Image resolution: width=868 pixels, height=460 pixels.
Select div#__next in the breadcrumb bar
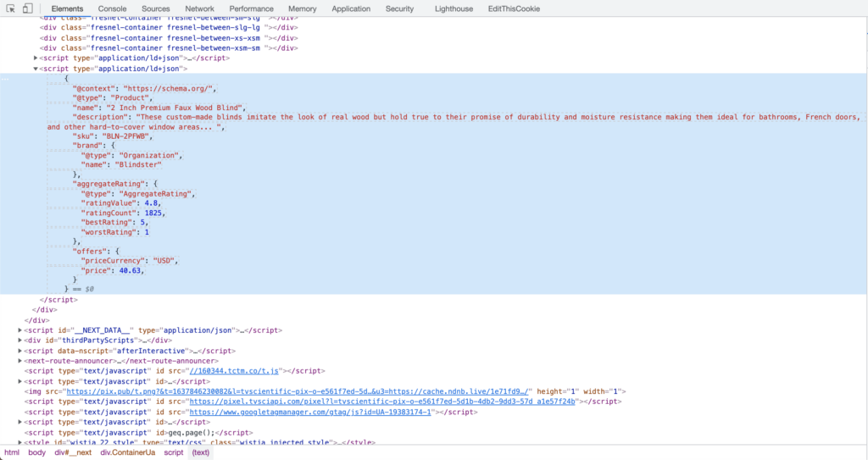(x=73, y=453)
